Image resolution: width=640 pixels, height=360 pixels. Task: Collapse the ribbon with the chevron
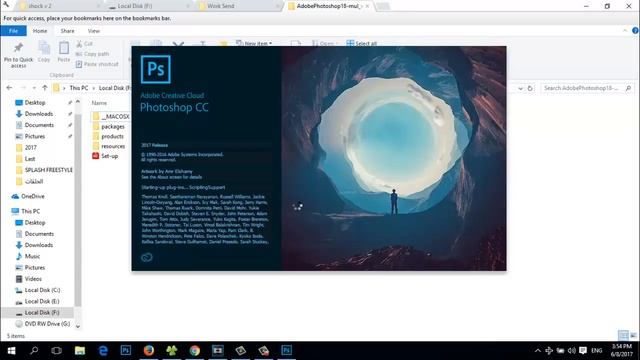tap(625, 31)
